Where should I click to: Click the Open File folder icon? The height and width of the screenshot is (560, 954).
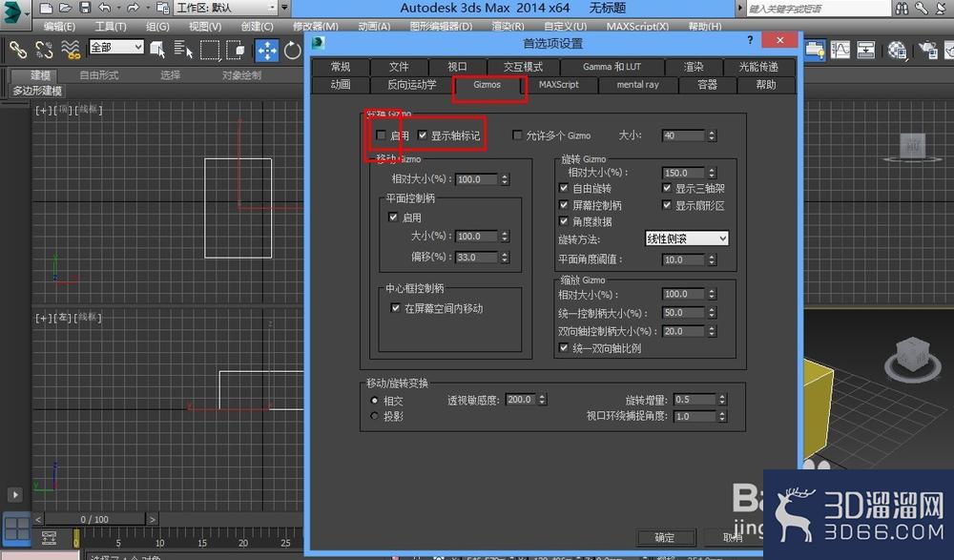pyautogui.click(x=65, y=8)
